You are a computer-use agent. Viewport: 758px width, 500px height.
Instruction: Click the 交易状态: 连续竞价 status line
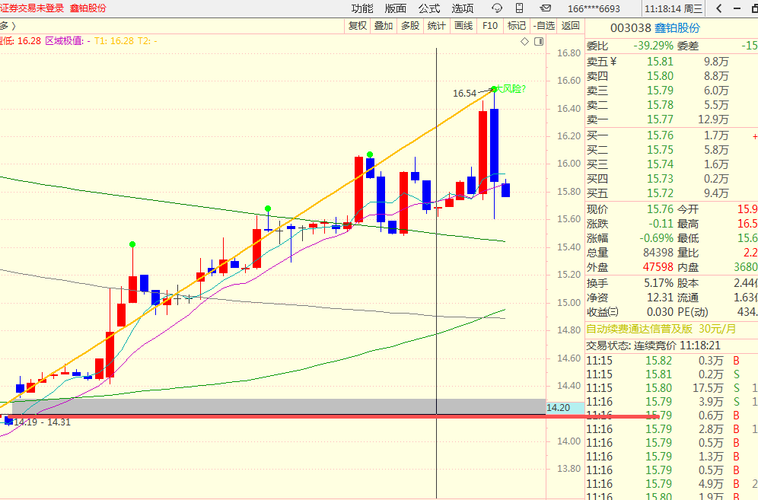653,346
